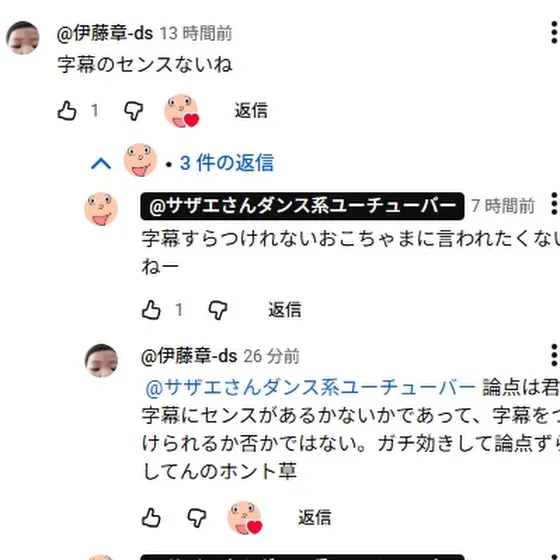Open three-dot menu on 26 分前 reply

click(x=554, y=355)
